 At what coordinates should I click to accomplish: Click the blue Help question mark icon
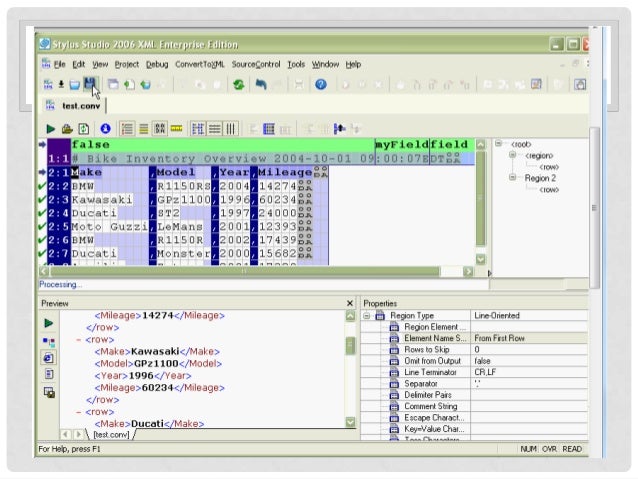pyautogui.click(x=321, y=84)
